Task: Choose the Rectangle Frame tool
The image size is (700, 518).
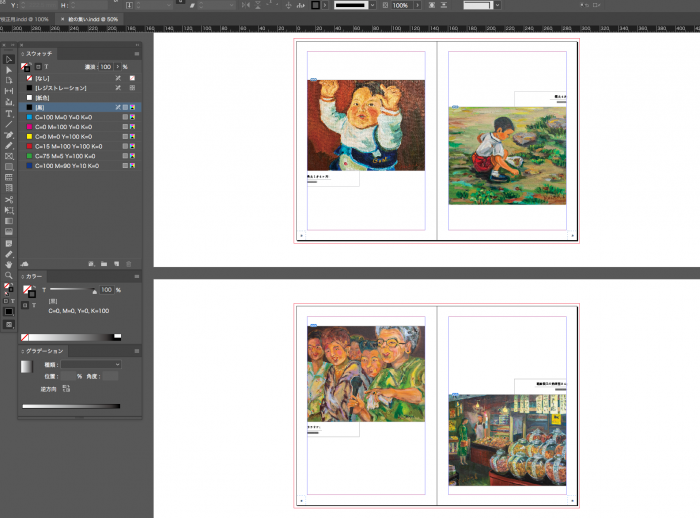Action: pyautogui.click(x=8, y=156)
